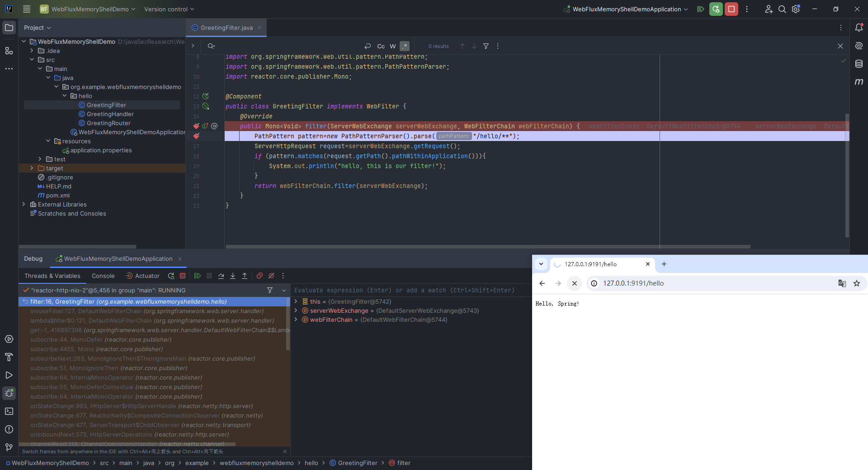The width and height of the screenshot is (868, 470).
Task: Open the Maven tool window
Action: [859, 82]
